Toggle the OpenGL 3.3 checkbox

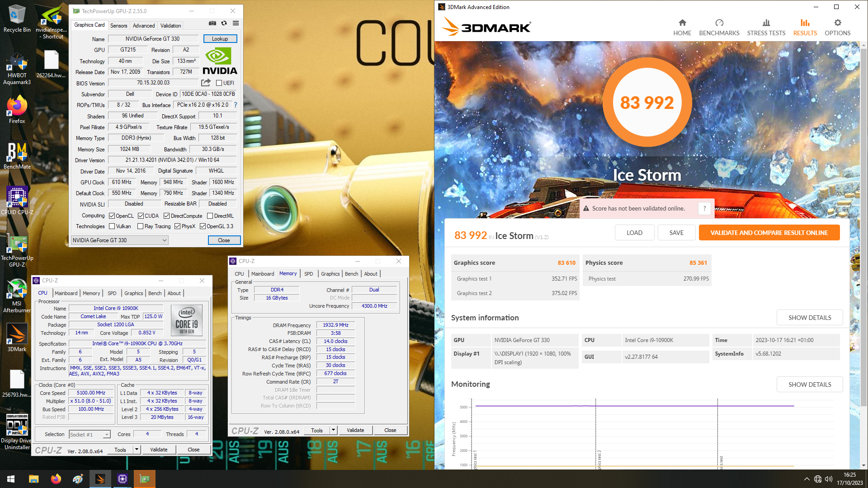pos(203,226)
